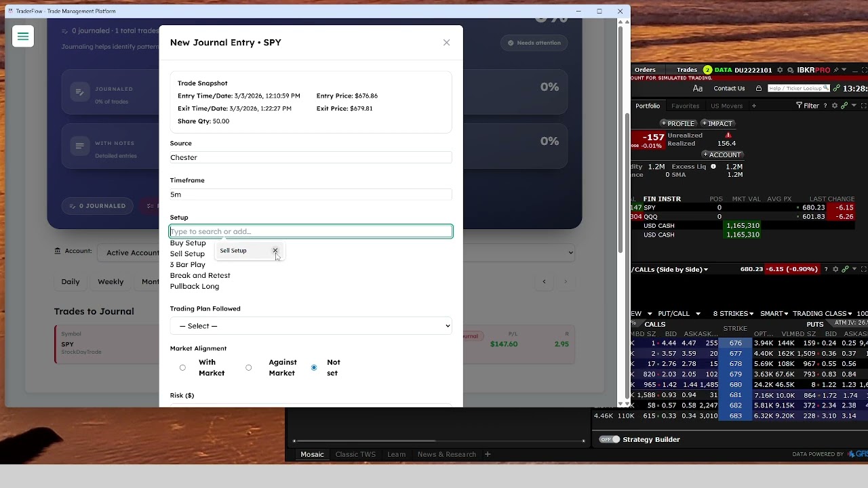Image resolution: width=868 pixels, height=488 pixels.
Task: Choose the Pullback Long setup option
Action: pyautogui.click(x=195, y=286)
